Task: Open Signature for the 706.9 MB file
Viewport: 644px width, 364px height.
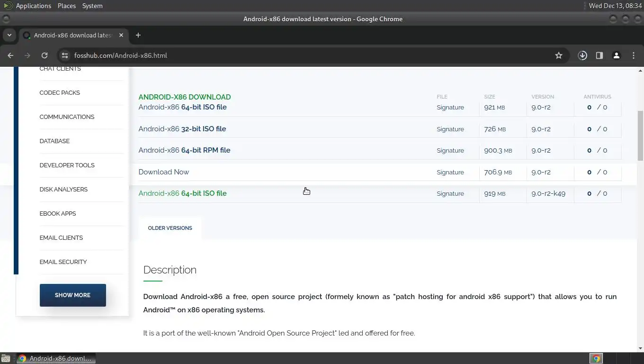Action: 450,173
